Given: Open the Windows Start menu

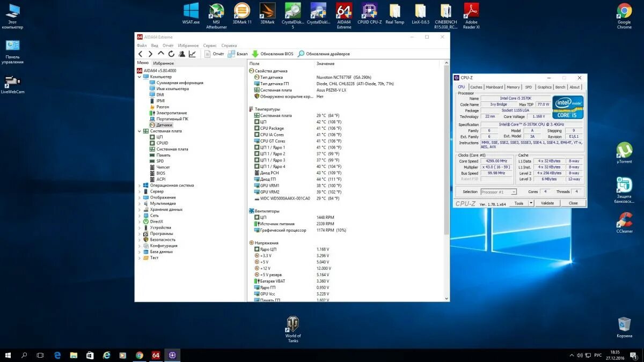Looking at the screenshot, I should [x=9, y=355].
